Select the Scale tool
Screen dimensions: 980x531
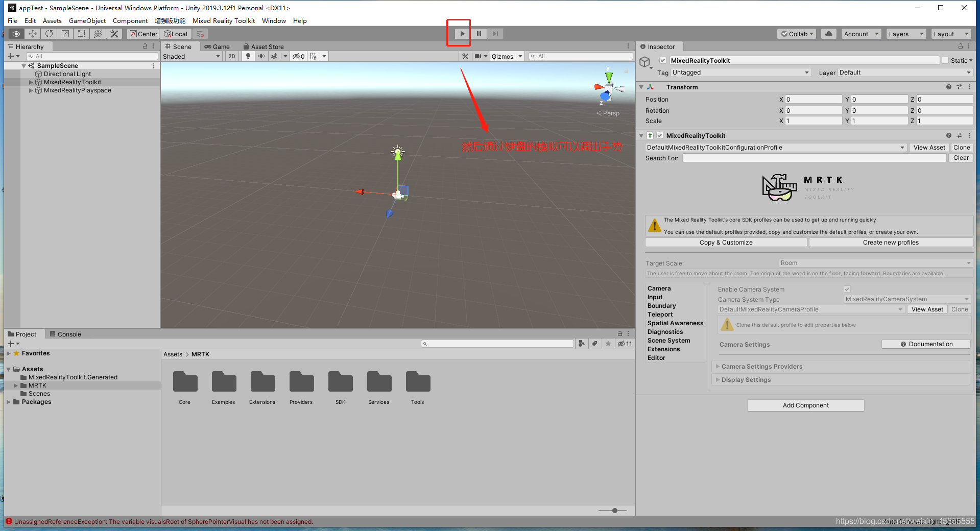click(65, 34)
